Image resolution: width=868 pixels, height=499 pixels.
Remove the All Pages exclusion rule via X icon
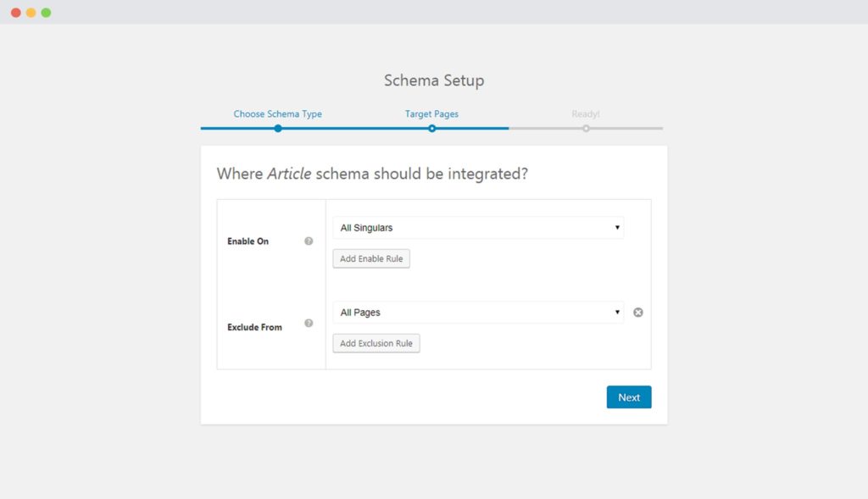tap(637, 312)
